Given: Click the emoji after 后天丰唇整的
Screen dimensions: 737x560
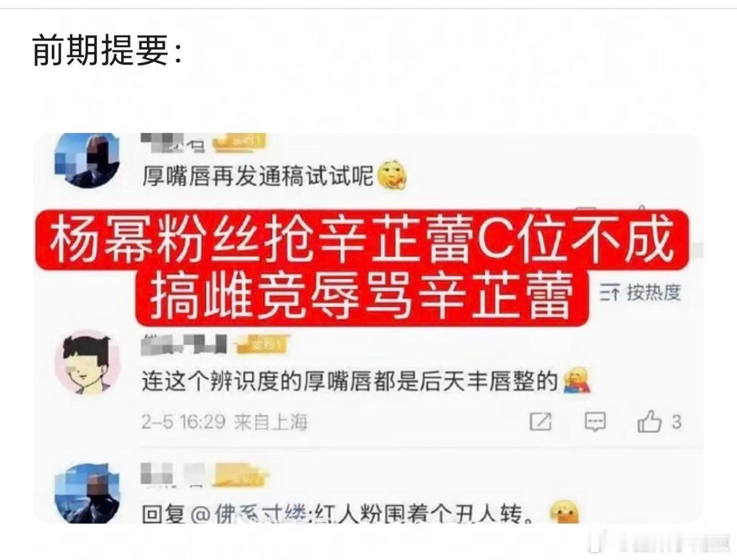Looking at the screenshot, I should [576, 380].
